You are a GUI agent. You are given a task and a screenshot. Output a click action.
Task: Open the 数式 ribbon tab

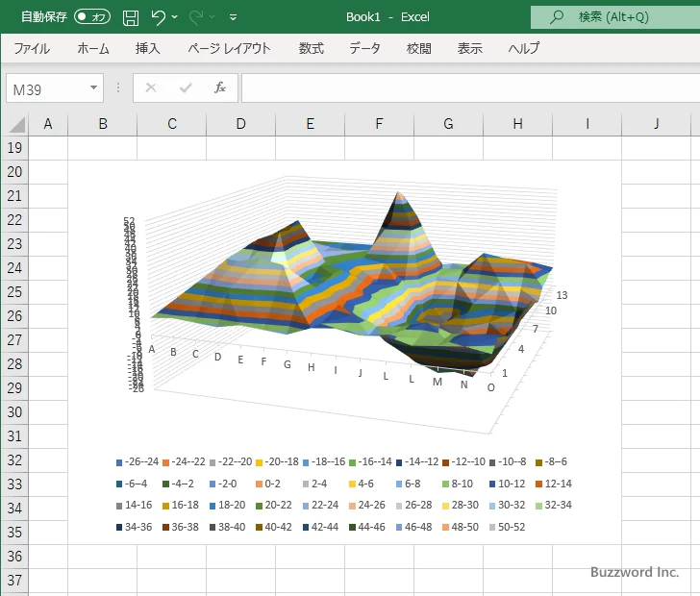click(312, 48)
